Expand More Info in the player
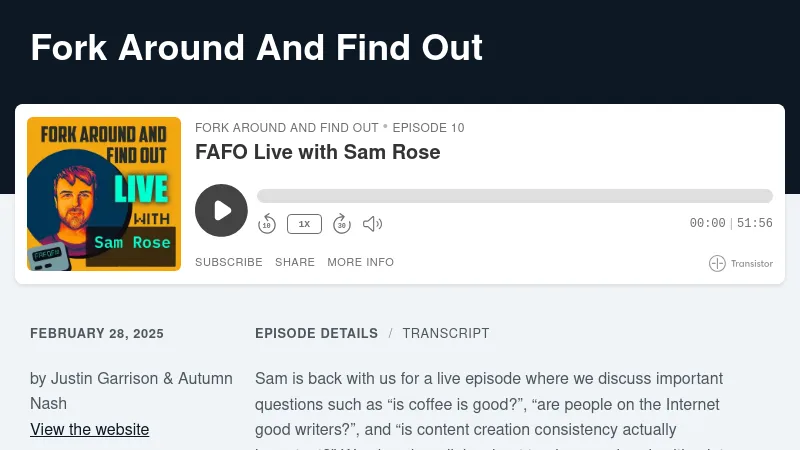800x450 pixels. click(x=360, y=262)
